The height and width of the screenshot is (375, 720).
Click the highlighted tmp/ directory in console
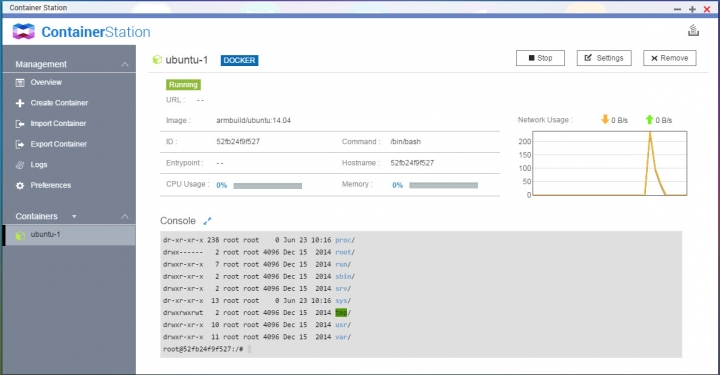(343, 313)
